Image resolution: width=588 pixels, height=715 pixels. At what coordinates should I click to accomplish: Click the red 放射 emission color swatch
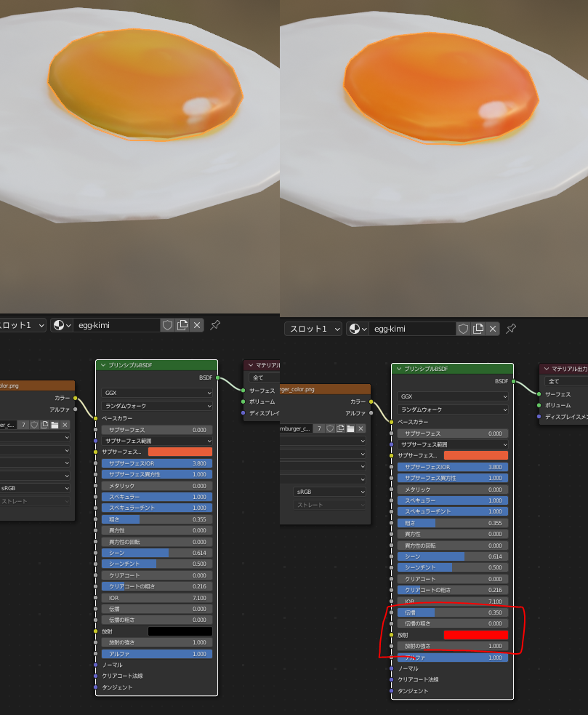pos(475,635)
